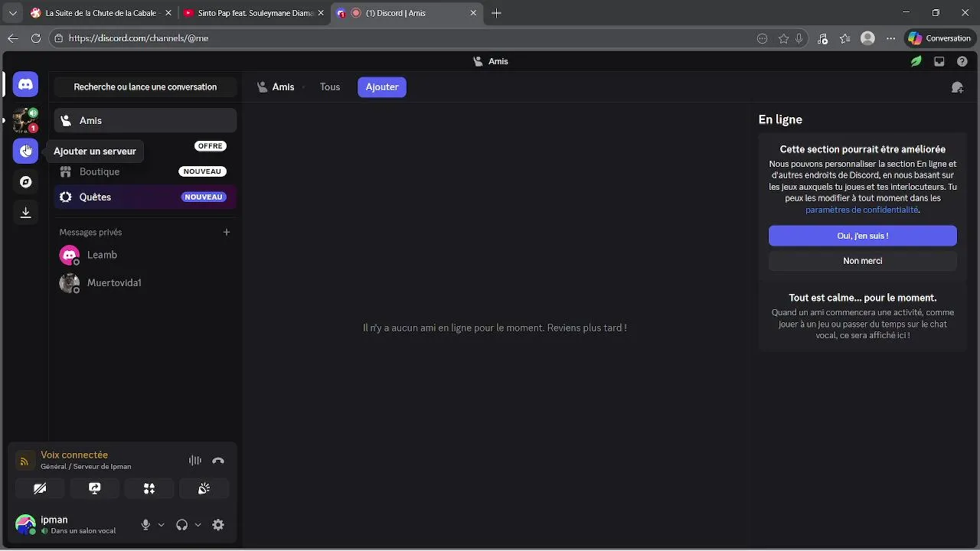The width and height of the screenshot is (980, 551).
Task: Click the Download apps arrow icon
Action: (25, 212)
